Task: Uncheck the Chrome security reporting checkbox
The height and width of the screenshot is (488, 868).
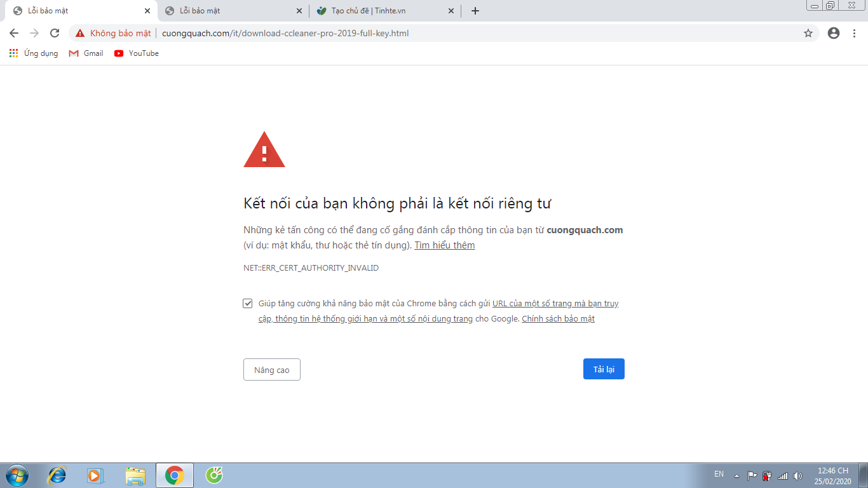Action: (248, 304)
